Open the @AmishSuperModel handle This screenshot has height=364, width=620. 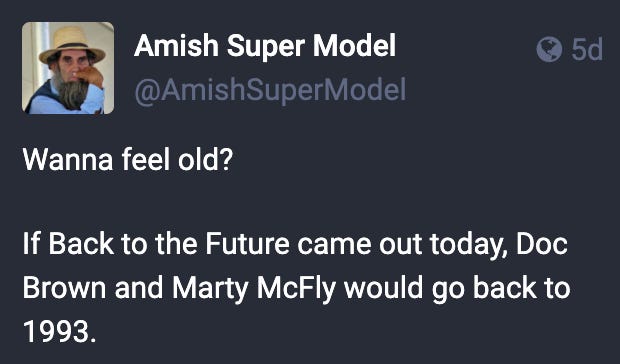(270, 90)
